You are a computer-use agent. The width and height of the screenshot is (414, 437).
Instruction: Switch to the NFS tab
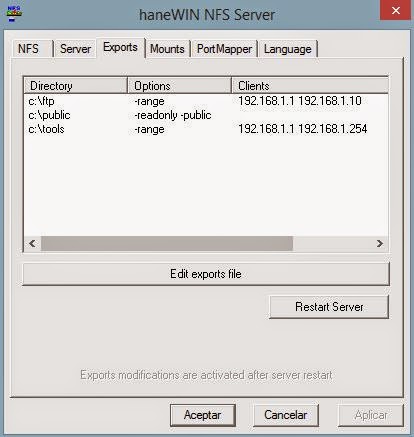click(x=32, y=49)
